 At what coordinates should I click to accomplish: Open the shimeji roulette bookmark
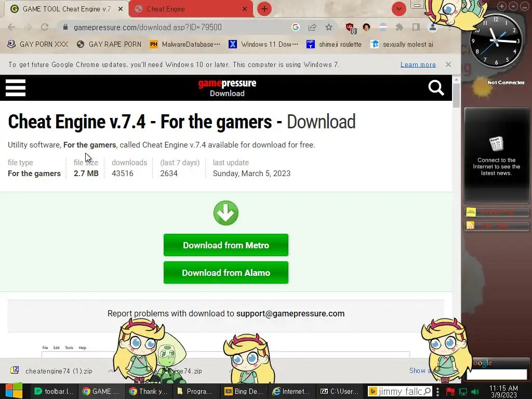pyautogui.click(x=334, y=44)
